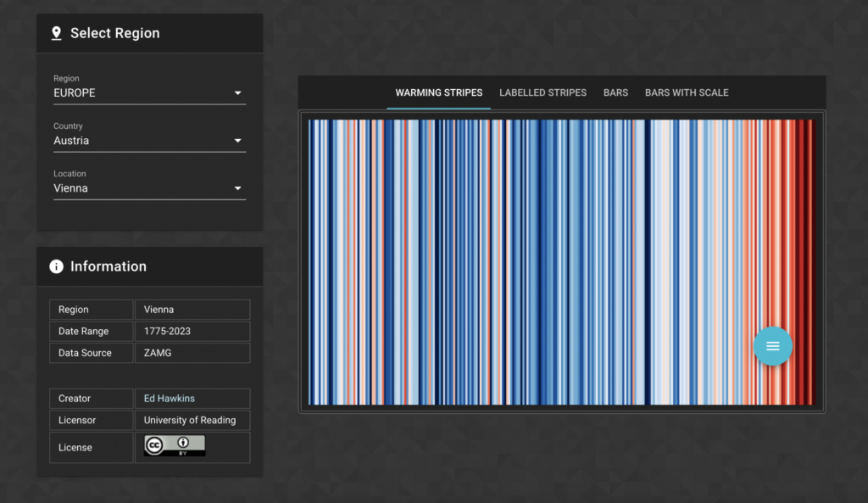
Task: Click the dark red stripe at far right
Action: click(x=810, y=261)
